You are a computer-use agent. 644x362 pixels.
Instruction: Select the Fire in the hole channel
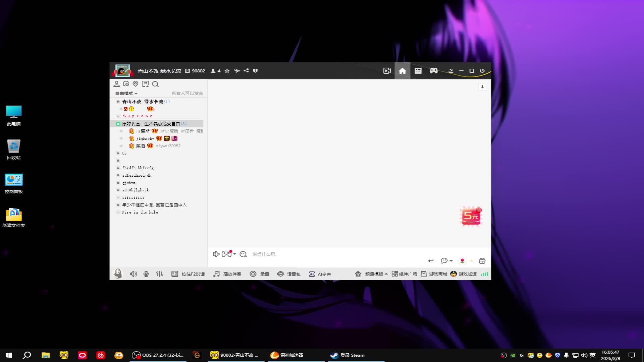(x=140, y=212)
